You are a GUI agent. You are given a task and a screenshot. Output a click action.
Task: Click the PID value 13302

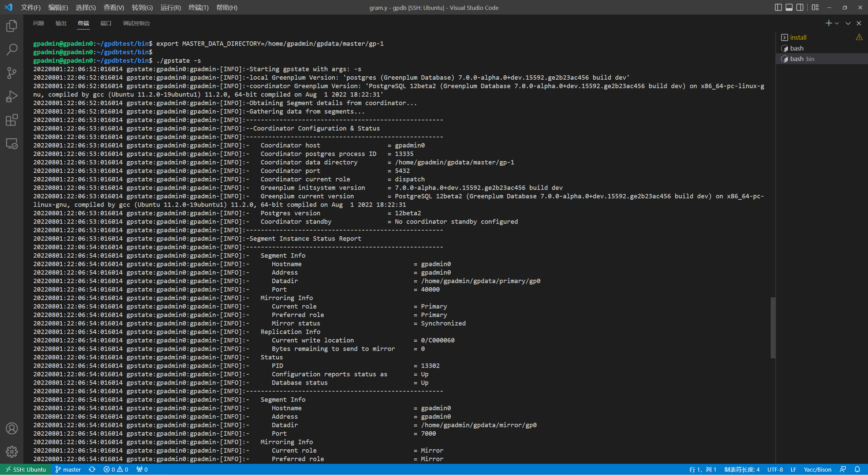click(x=430, y=366)
